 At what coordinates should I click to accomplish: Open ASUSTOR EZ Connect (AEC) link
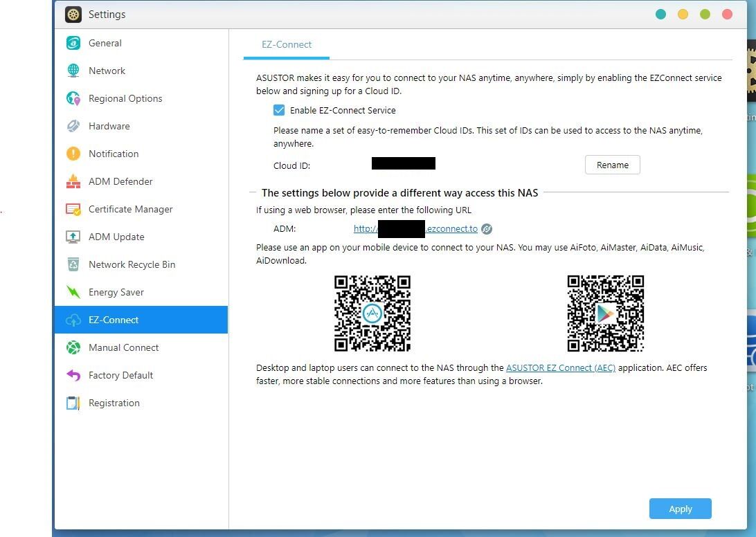pos(561,367)
